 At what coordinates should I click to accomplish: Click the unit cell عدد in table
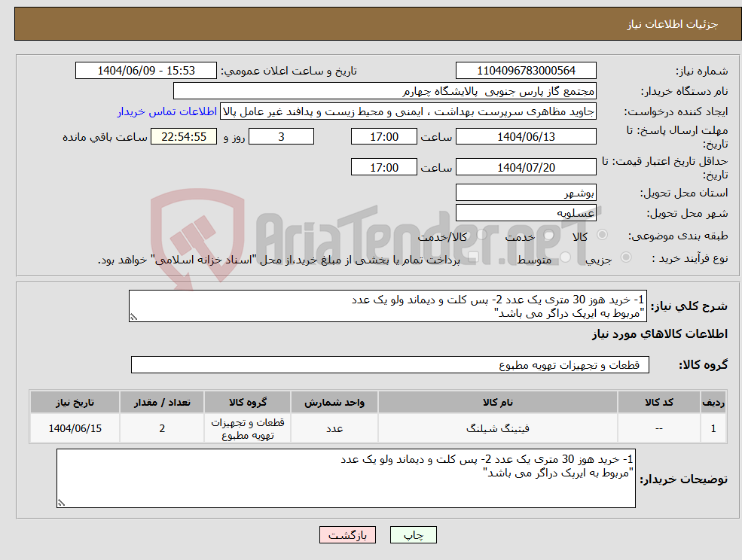click(334, 428)
